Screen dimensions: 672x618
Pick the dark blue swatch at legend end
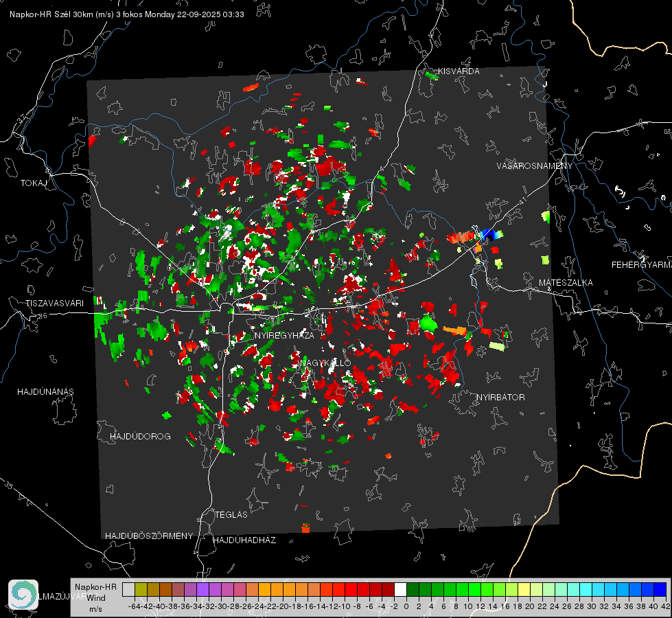[660, 590]
